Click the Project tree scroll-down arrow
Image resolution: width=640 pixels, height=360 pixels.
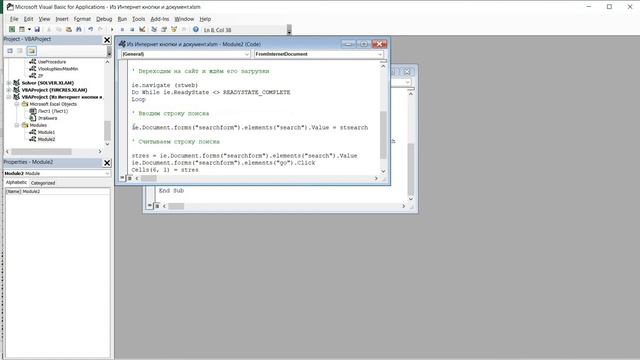coord(107,144)
